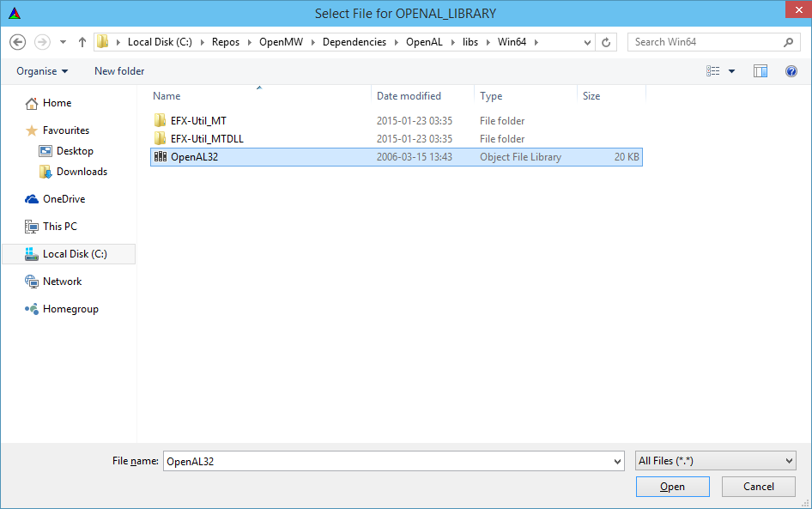This screenshot has width=812, height=509.
Task: Confirm selection with the Open button
Action: pyautogui.click(x=672, y=486)
